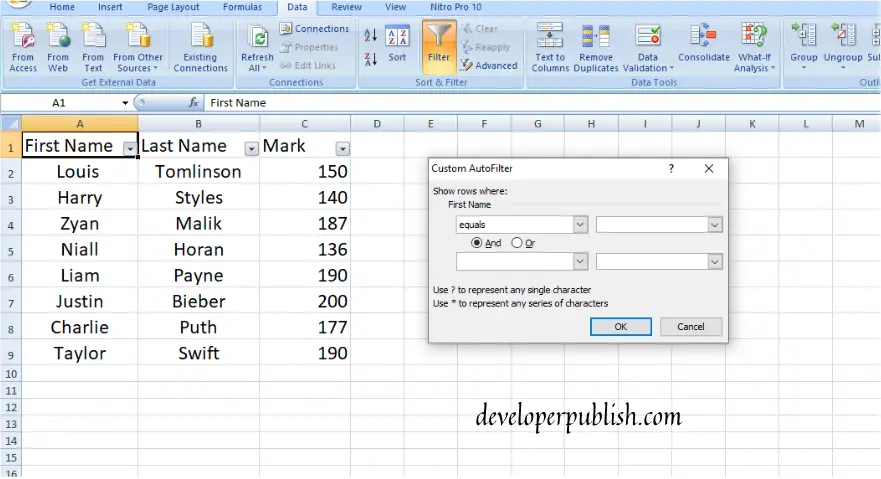Sort A to Z ascending
Image resolution: width=881 pixels, height=479 pixels.
tap(370, 35)
